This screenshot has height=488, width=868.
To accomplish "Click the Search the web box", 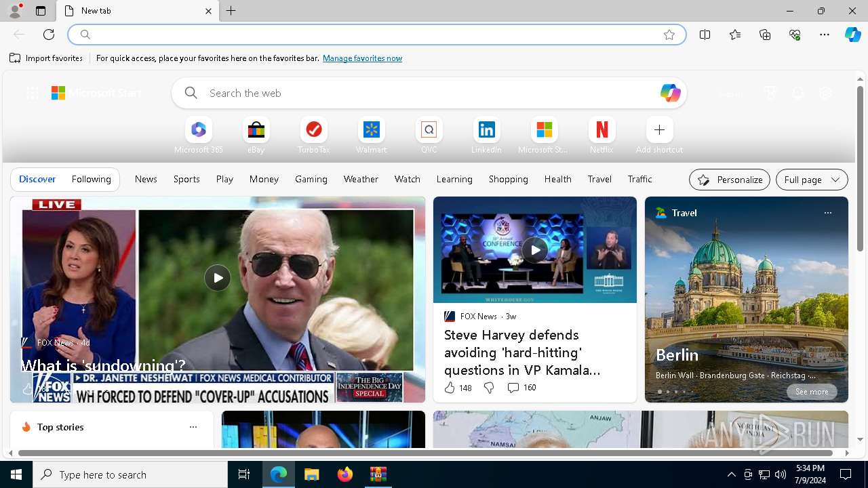I will pyautogui.click(x=429, y=93).
